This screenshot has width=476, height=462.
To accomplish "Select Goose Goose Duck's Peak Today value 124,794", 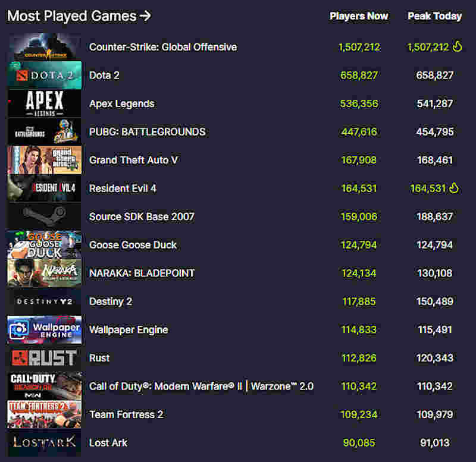I will (435, 245).
